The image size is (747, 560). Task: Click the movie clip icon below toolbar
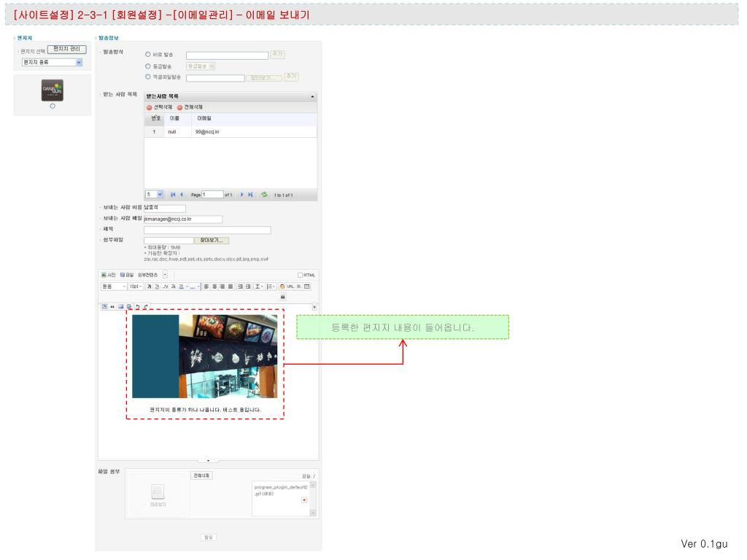tap(282, 297)
